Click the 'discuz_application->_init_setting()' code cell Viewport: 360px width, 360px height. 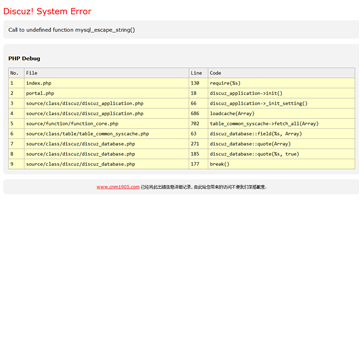(x=282, y=103)
